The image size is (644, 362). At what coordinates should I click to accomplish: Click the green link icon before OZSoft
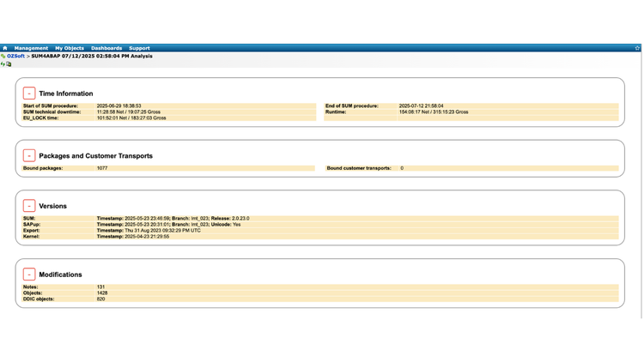point(3,57)
